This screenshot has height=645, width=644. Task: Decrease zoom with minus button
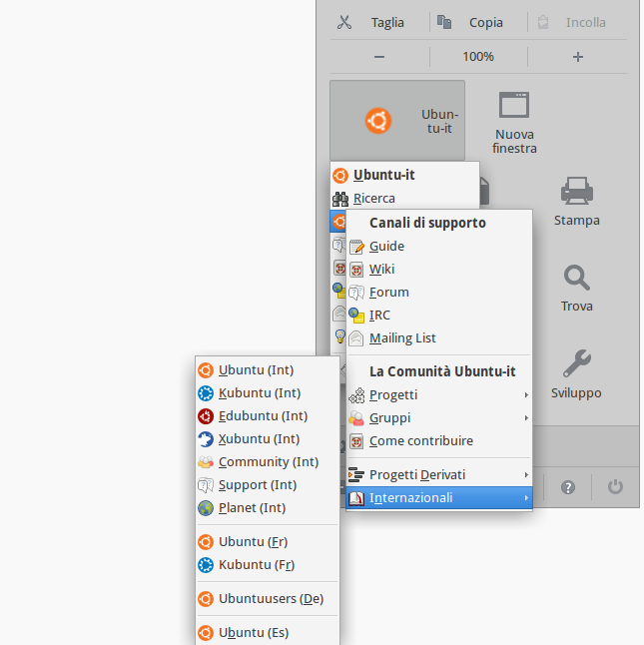coord(379,57)
